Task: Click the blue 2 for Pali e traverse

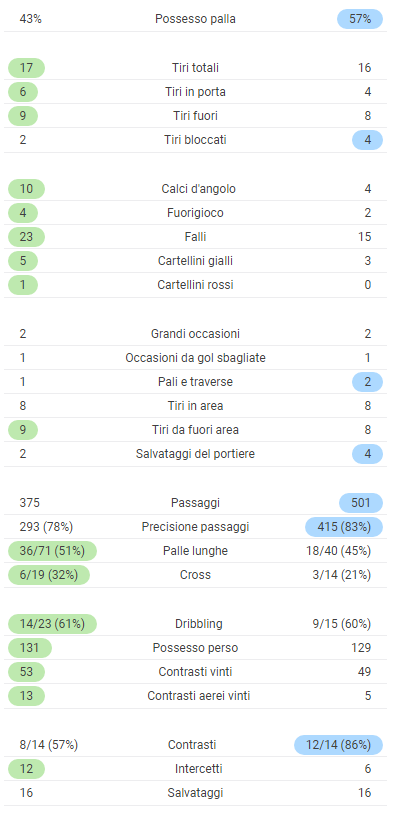Action: tap(367, 382)
